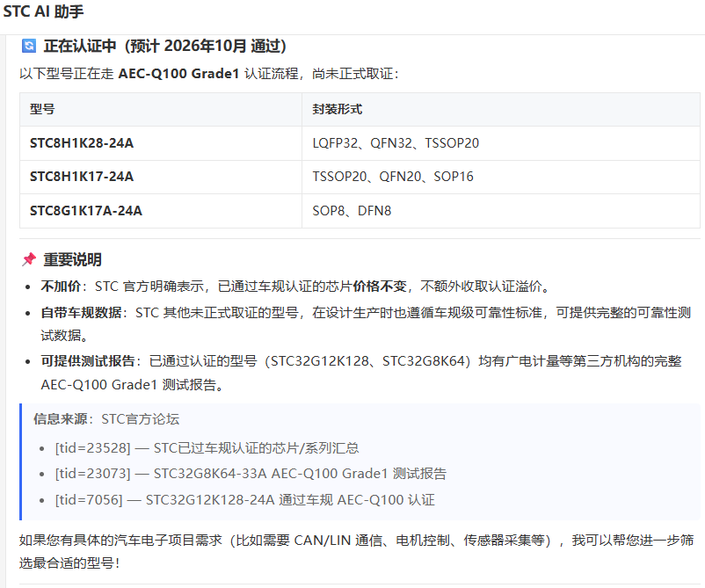Click the STC AI 助手 title
Viewport: 705px width, 588px height.
pyautogui.click(x=43, y=11)
